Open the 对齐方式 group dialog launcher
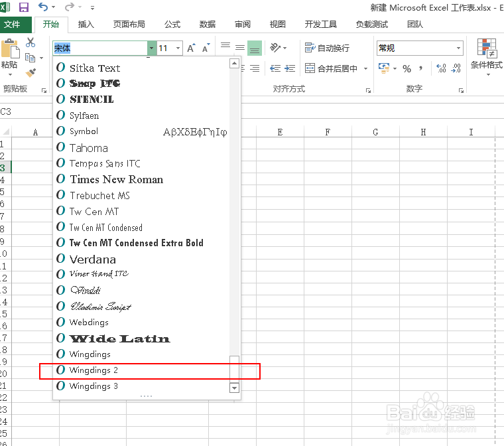This screenshot has width=504, height=446. click(368, 91)
